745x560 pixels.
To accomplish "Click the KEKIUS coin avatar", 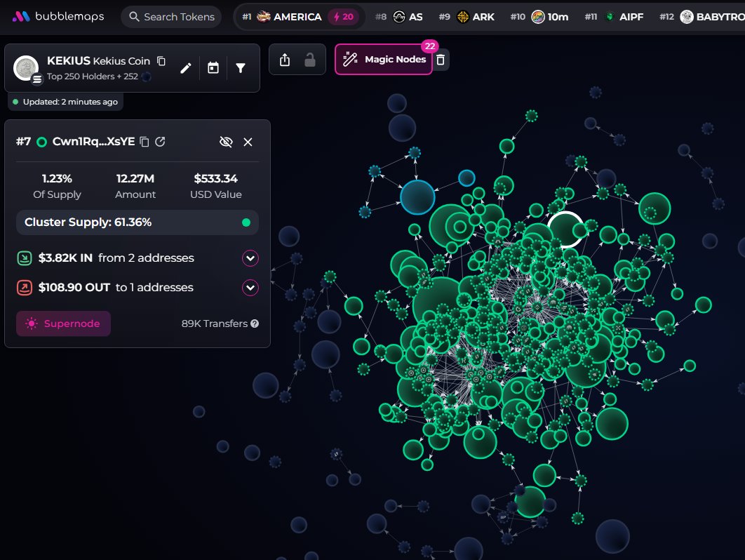I will 26,68.
